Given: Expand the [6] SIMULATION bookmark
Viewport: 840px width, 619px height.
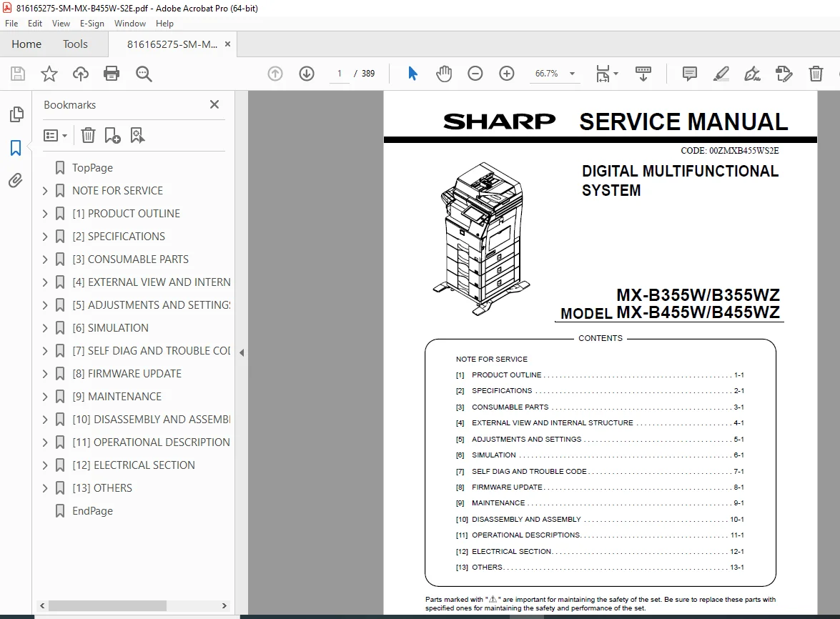Looking at the screenshot, I should [45, 328].
